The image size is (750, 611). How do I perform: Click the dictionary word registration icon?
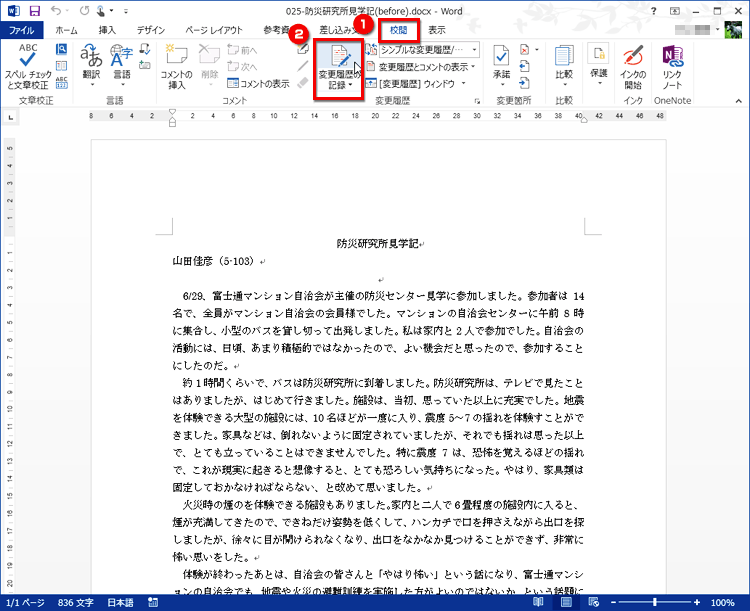pyautogui.click(x=145, y=65)
